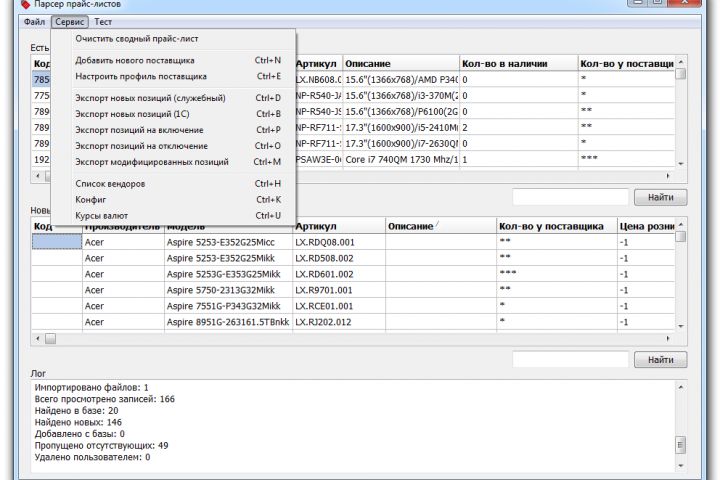Select highlighted code cell 785
The image size is (720, 480).
41,80
